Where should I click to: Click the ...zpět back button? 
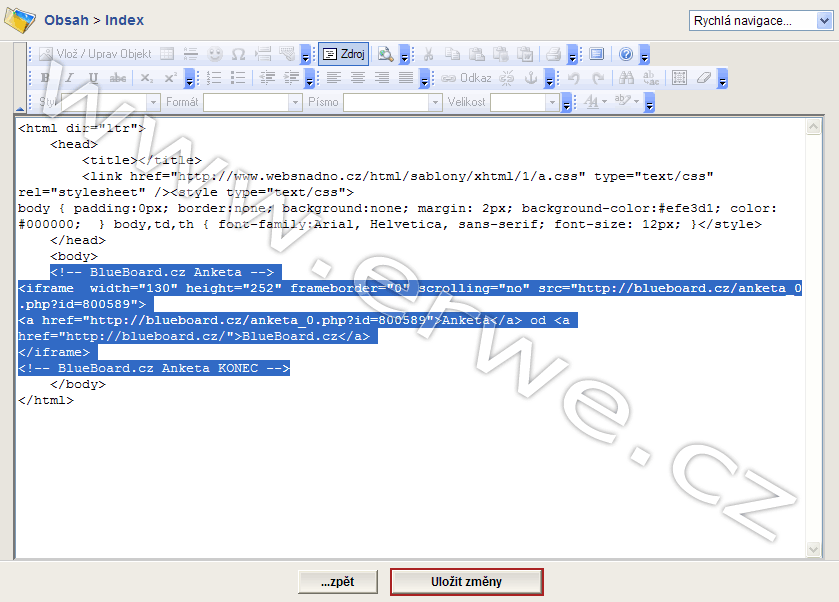pos(336,581)
